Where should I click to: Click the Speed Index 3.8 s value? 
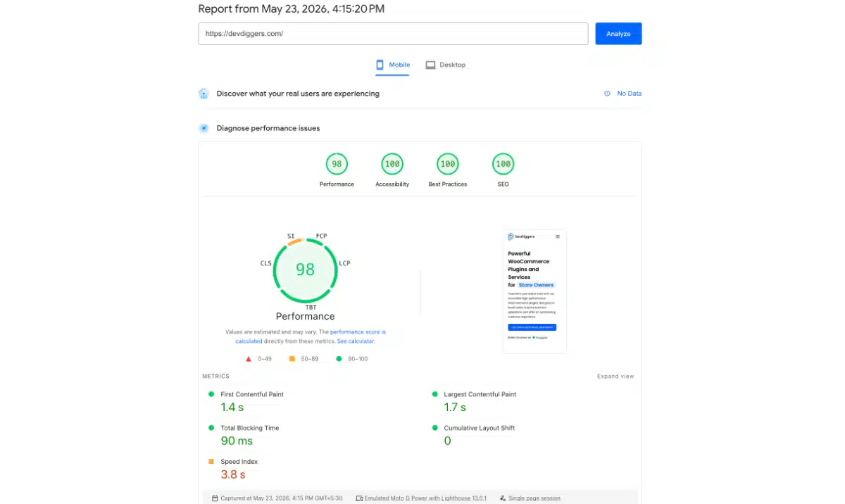[x=232, y=475]
